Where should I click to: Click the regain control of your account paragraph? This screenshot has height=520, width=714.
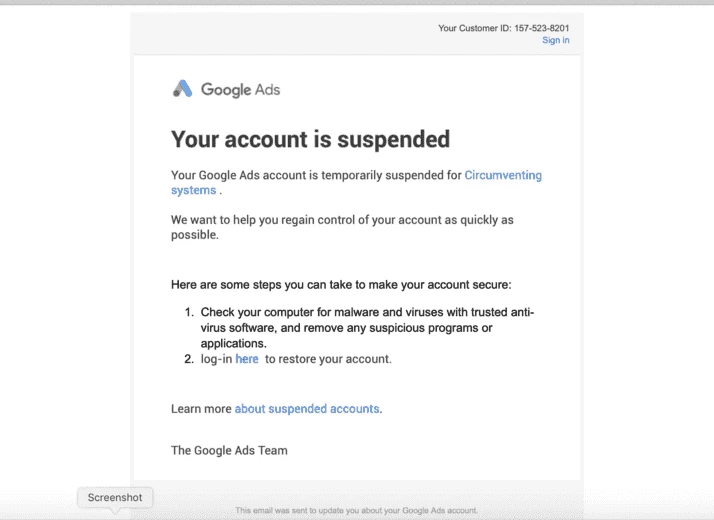point(342,227)
